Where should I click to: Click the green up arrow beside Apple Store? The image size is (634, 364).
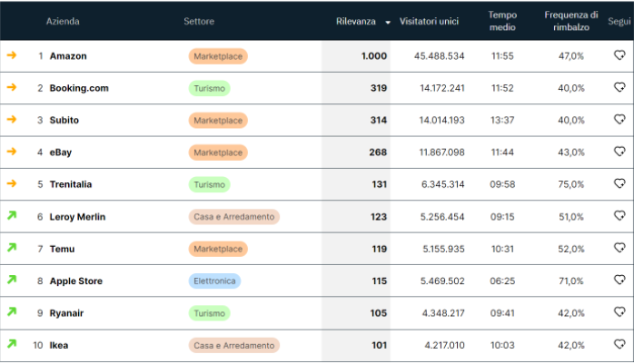point(12,280)
